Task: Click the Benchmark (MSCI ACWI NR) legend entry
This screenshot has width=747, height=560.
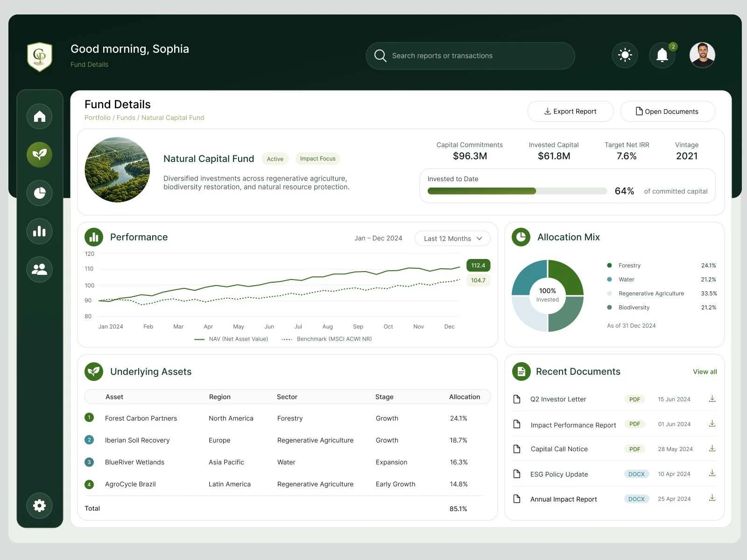Action: point(327,339)
